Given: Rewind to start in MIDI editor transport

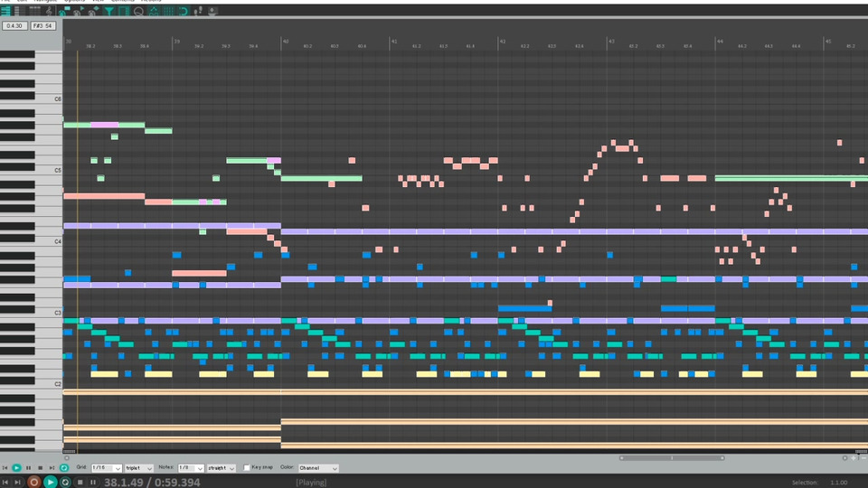Looking at the screenshot, I should point(5,468).
